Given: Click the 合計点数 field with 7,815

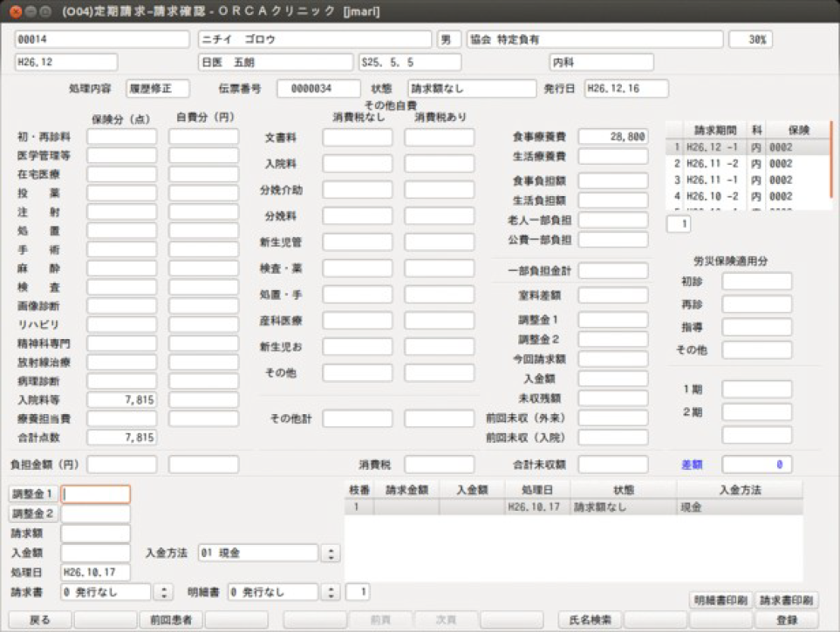Looking at the screenshot, I should tap(121, 438).
